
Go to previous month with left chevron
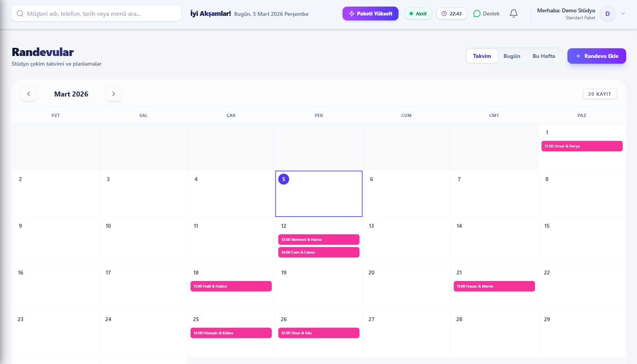coord(29,94)
